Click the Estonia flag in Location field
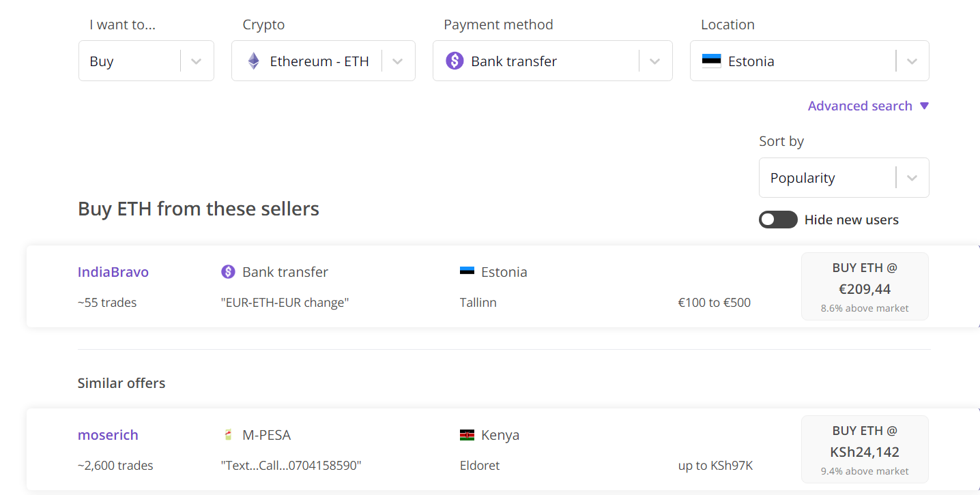Screen dimensions: 980x495 pyautogui.click(x=711, y=61)
